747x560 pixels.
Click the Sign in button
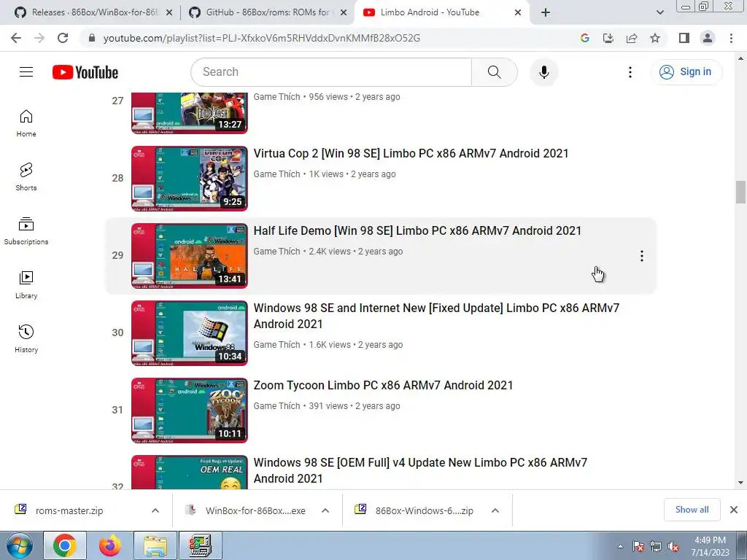point(686,72)
